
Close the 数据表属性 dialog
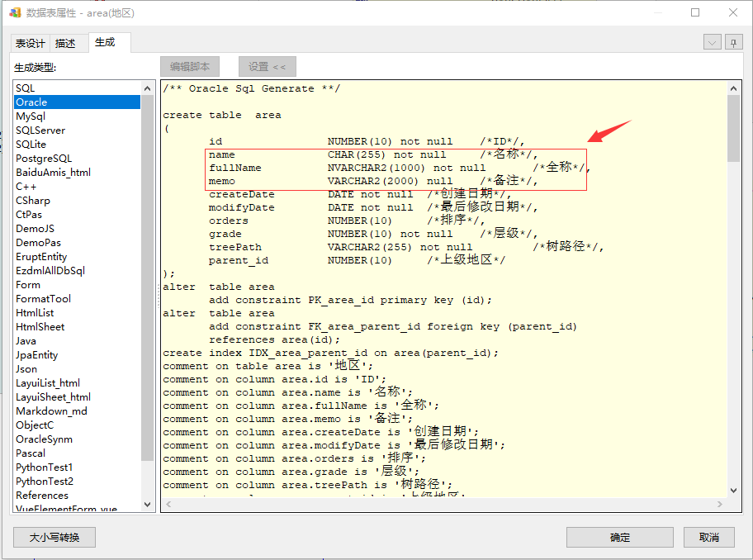733,12
